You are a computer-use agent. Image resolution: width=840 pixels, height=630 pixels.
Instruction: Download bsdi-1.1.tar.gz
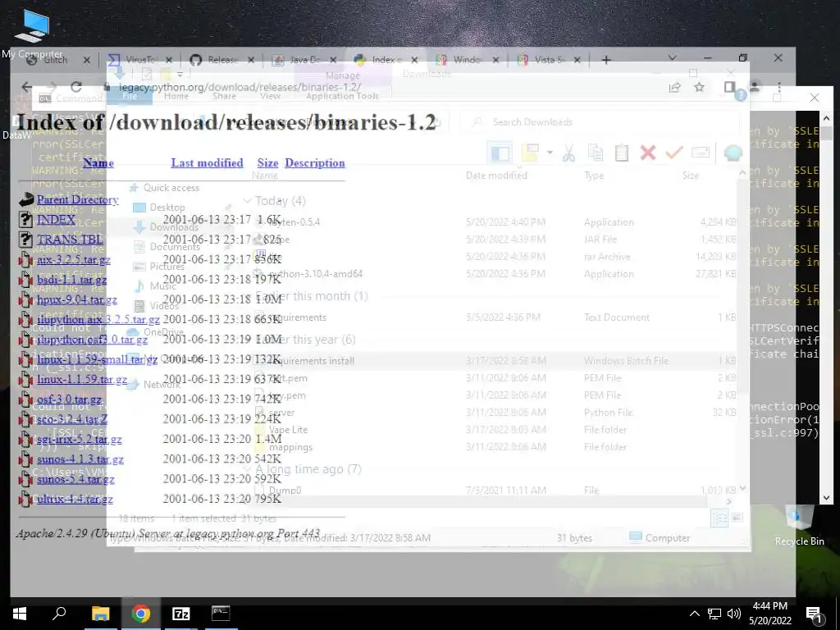(x=72, y=280)
